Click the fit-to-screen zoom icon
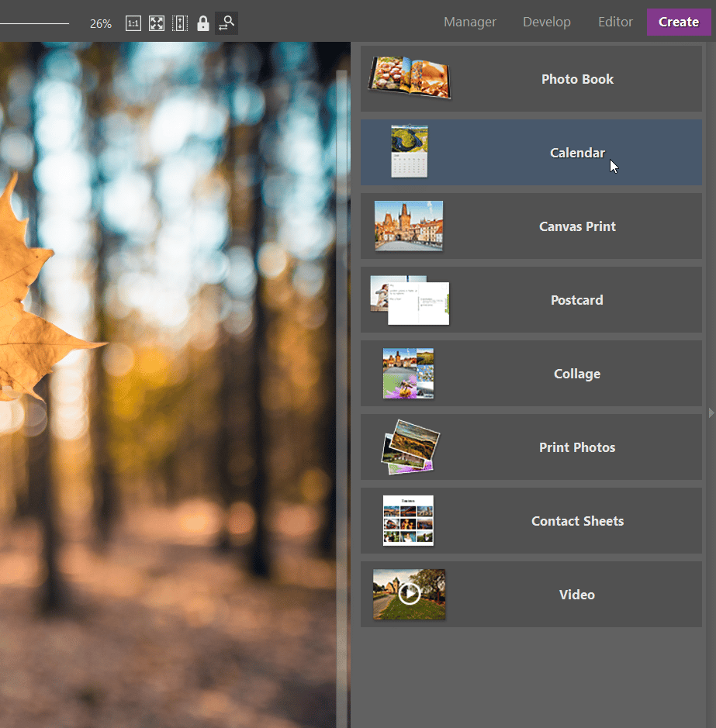 click(x=157, y=23)
